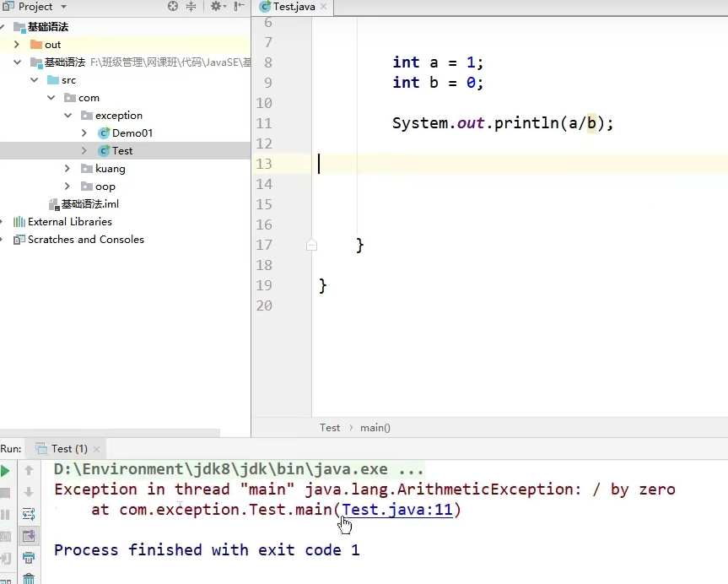Rerun Test with the green play icon
The height and width of the screenshot is (584, 728).
[5, 471]
